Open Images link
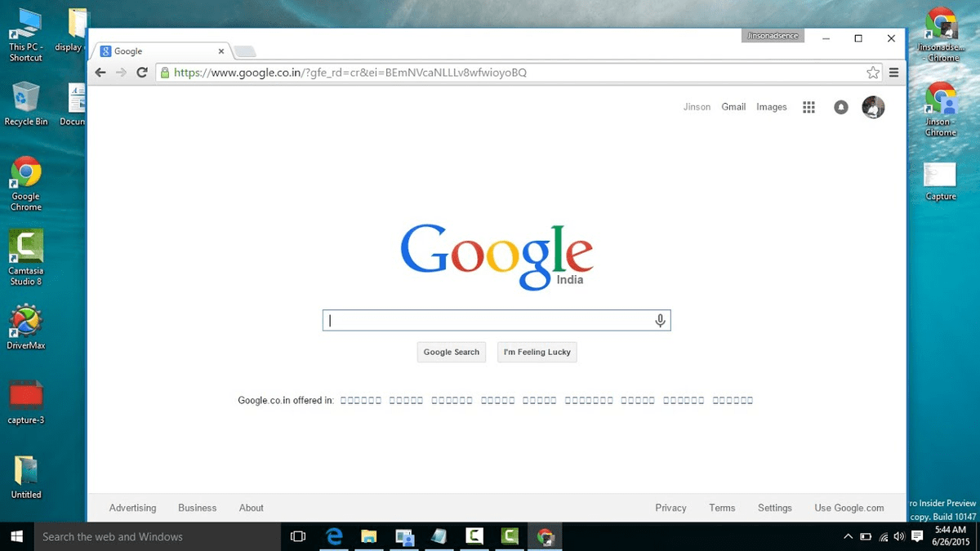Viewport: 980px width, 551px height. [x=772, y=107]
